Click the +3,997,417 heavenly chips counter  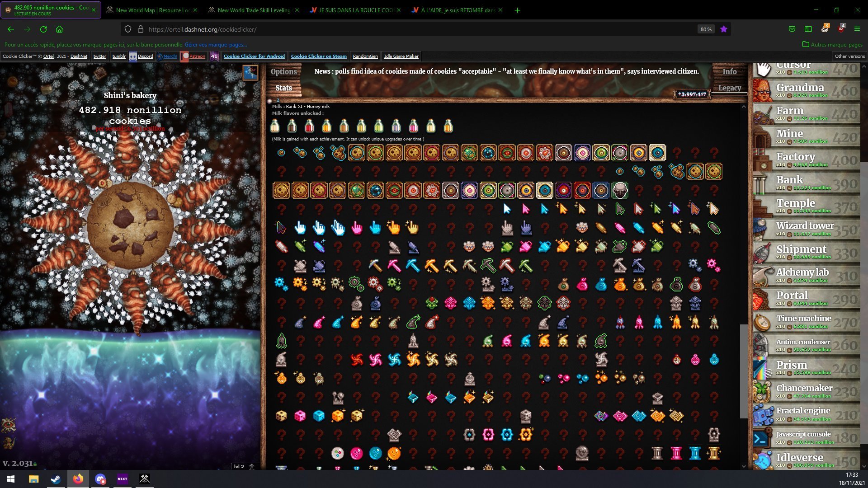coord(692,94)
